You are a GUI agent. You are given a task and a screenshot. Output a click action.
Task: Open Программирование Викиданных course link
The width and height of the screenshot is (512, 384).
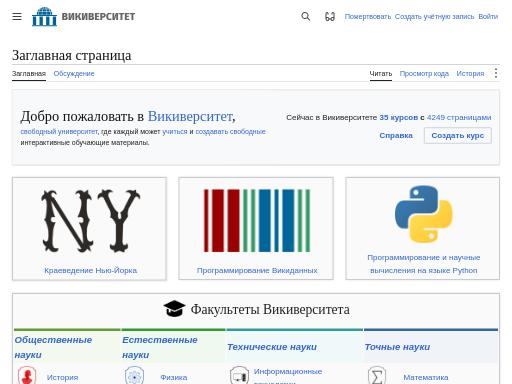tap(257, 270)
